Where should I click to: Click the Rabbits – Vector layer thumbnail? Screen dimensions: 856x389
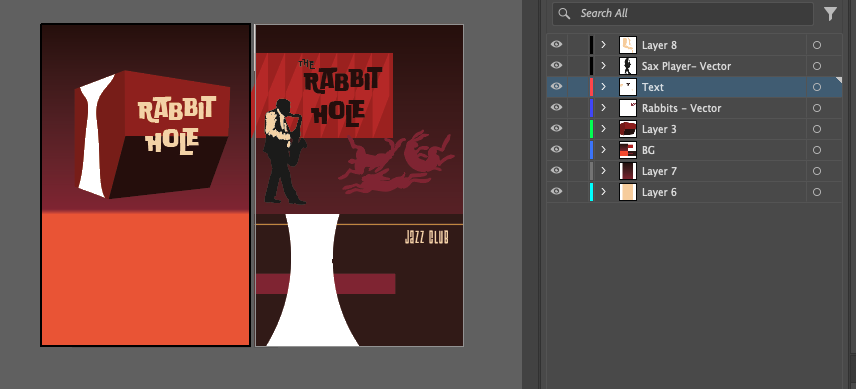(x=628, y=107)
